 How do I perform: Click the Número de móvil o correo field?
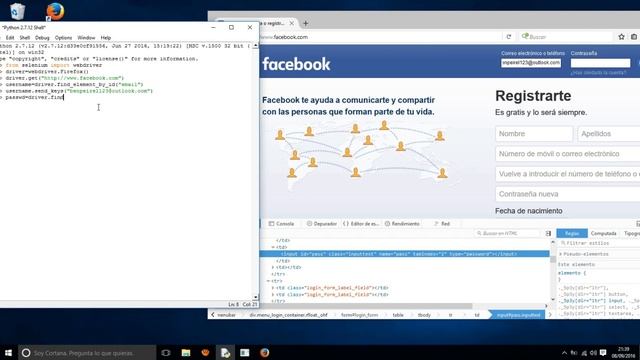coord(568,154)
